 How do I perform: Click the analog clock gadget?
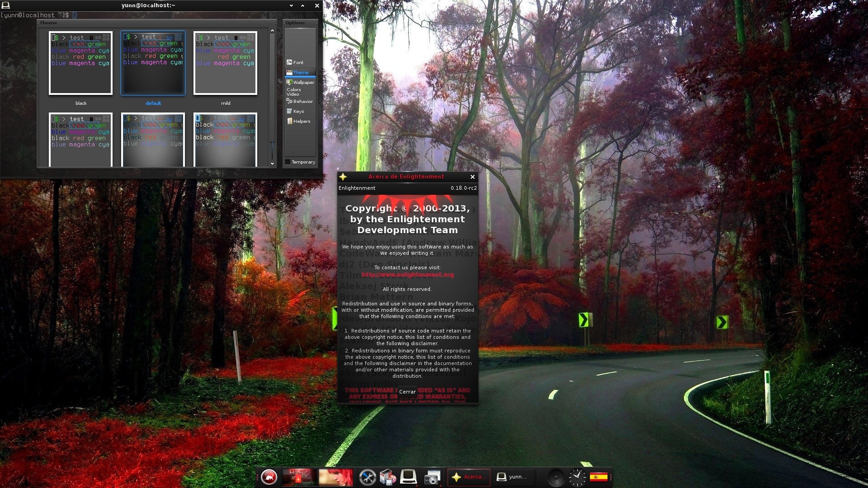coord(577,477)
